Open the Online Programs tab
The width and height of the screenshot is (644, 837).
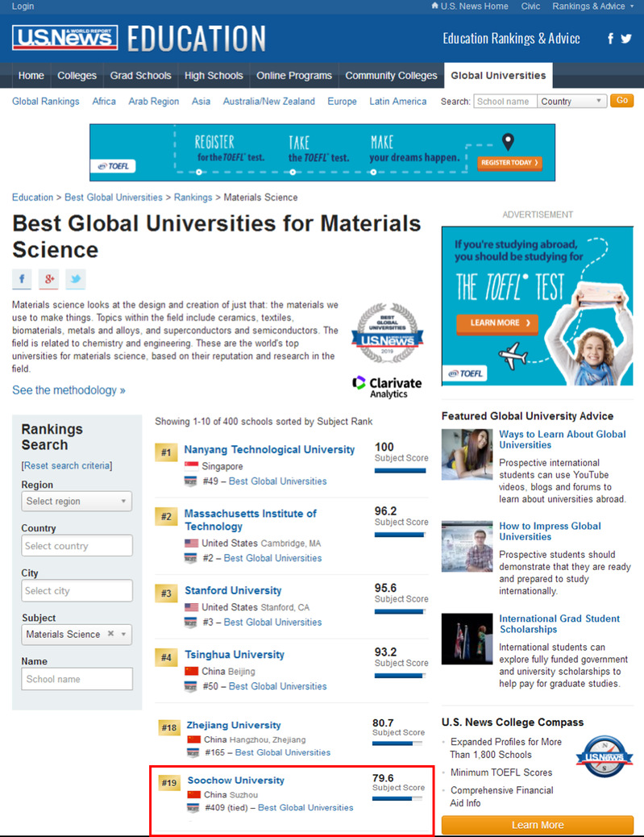[x=293, y=76]
